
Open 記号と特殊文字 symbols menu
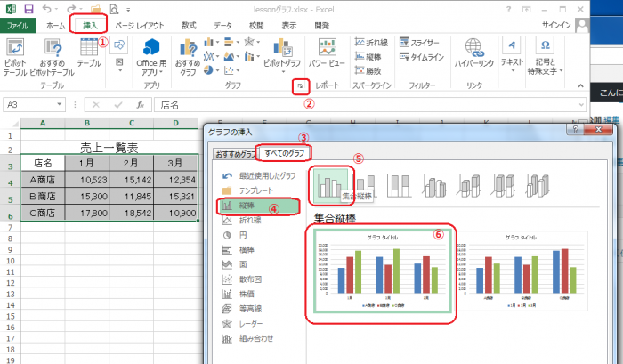pos(545,56)
